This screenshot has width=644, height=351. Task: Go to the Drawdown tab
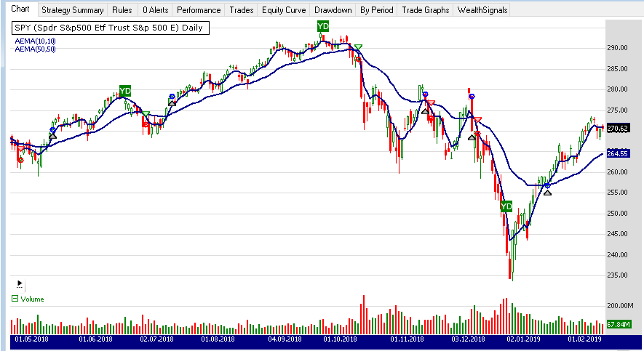(x=333, y=10)
